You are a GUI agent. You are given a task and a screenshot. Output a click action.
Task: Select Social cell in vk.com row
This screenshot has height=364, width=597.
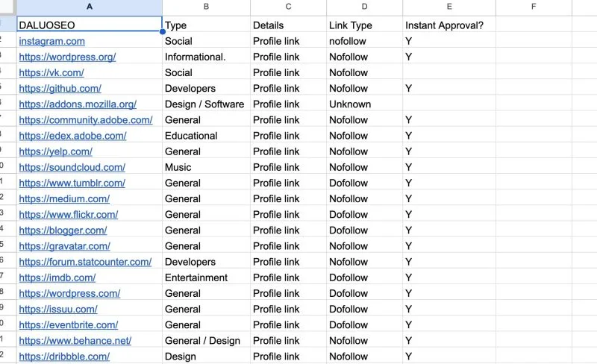(x=207, y=72)
